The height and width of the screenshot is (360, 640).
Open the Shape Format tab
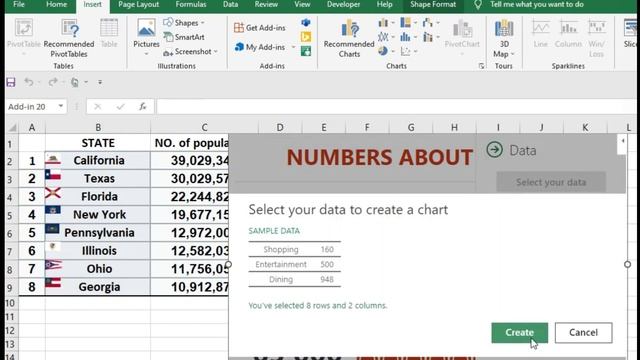[x=433, y=4]
